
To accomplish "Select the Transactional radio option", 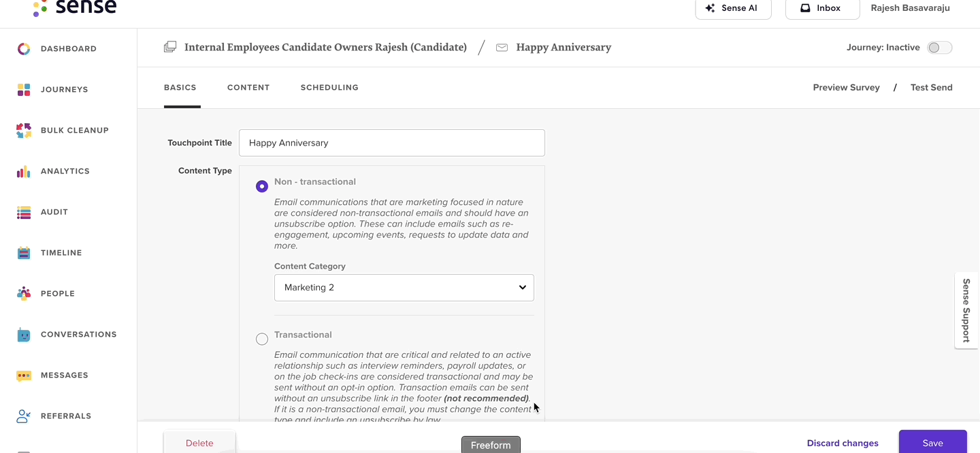I will point(262,339).
